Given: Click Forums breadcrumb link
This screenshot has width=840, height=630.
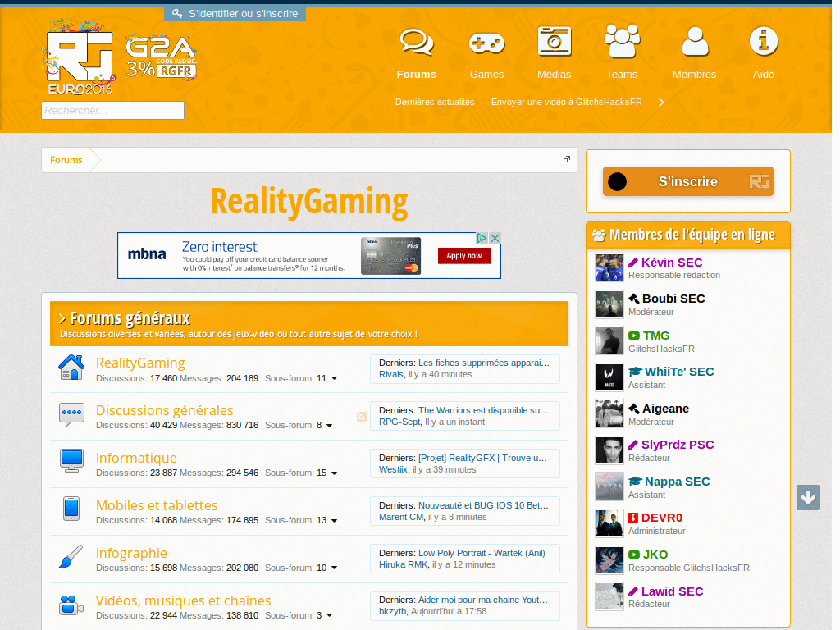Looking at the screenshot, I should coord(66,160).
